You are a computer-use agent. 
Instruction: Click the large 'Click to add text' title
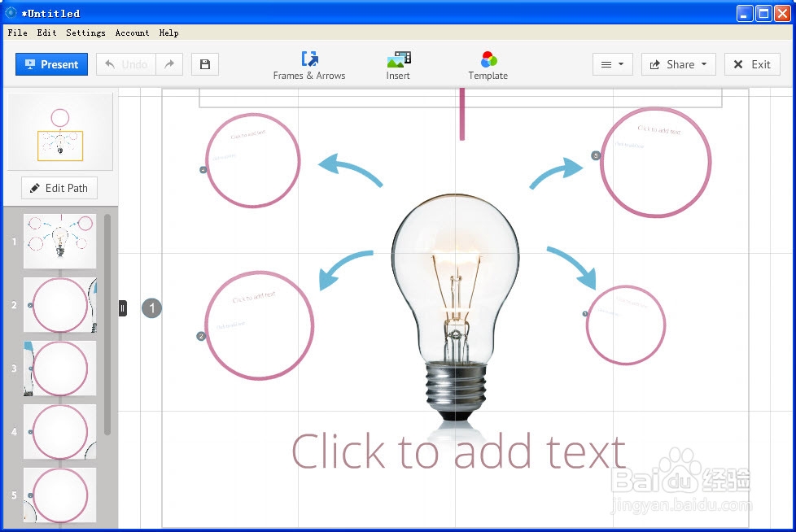point(458,451)
